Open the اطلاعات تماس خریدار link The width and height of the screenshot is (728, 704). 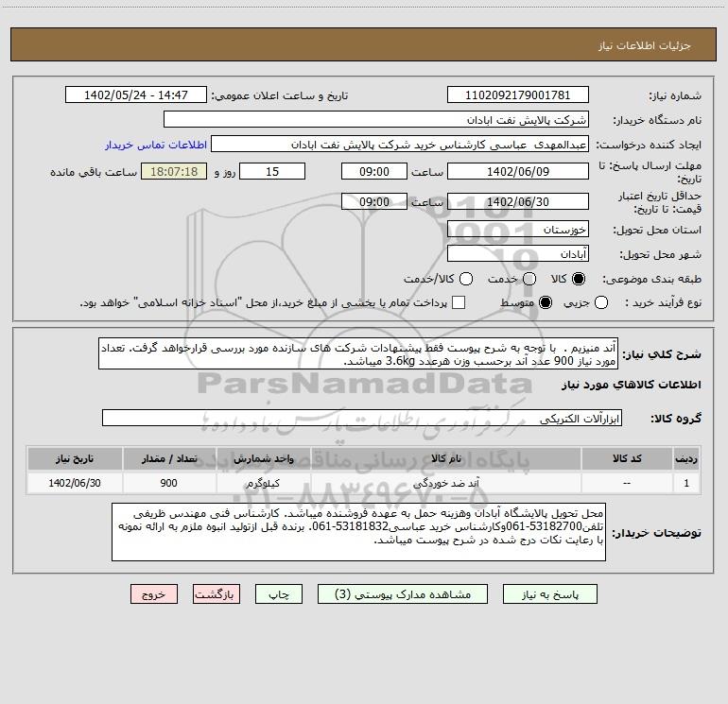(x=156, y=145)
